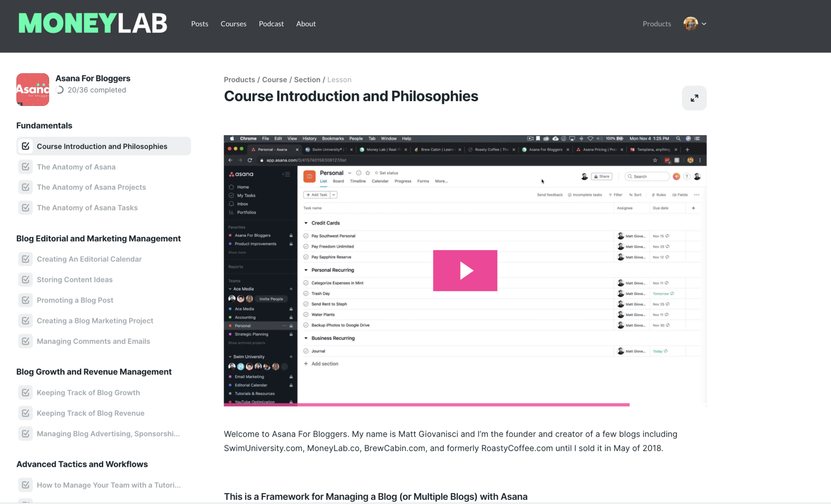Click the question mark help icon in the video
The width and height of the screenshot is (831, 504).
687,177
